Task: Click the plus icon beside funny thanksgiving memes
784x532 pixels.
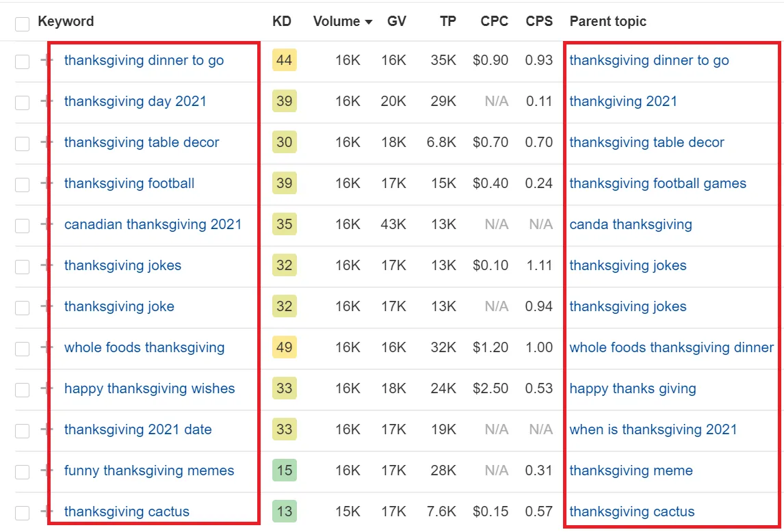Action: pyautogui.click(x=45, y=470)
